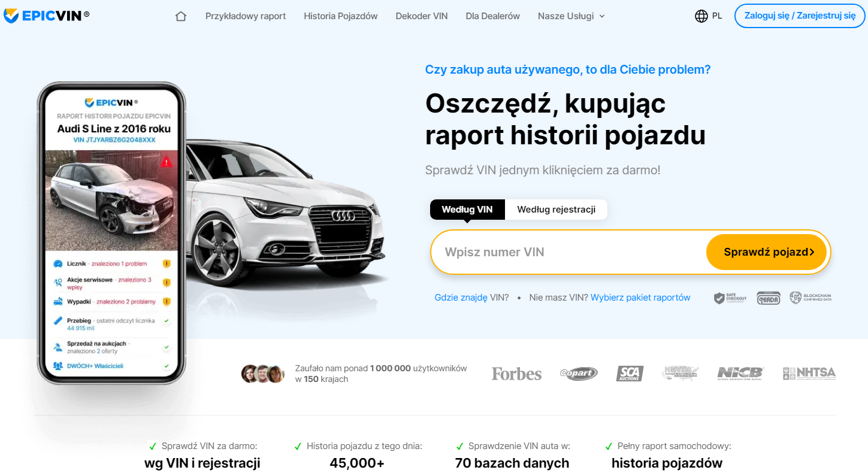Screen dimensions: 868x476
Task: Click the globe language icon
Action: pyautogui.click(x=701, y=16)
